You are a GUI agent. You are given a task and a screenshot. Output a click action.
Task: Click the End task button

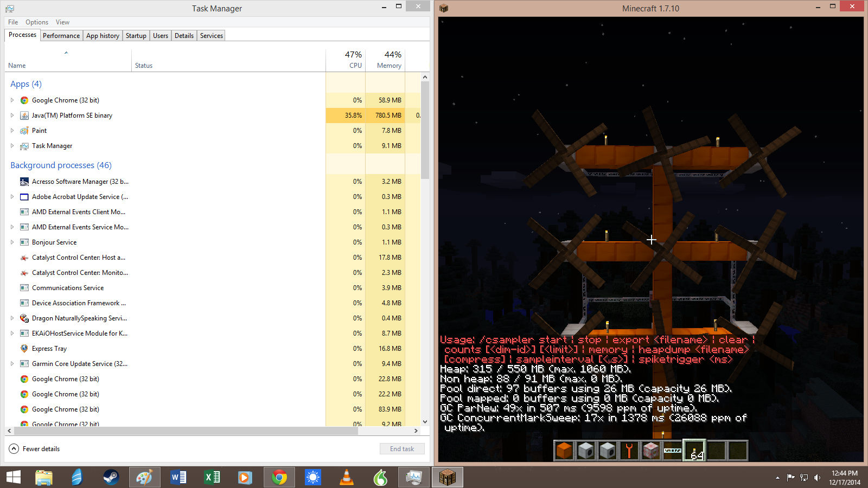[x=402, y=449]
